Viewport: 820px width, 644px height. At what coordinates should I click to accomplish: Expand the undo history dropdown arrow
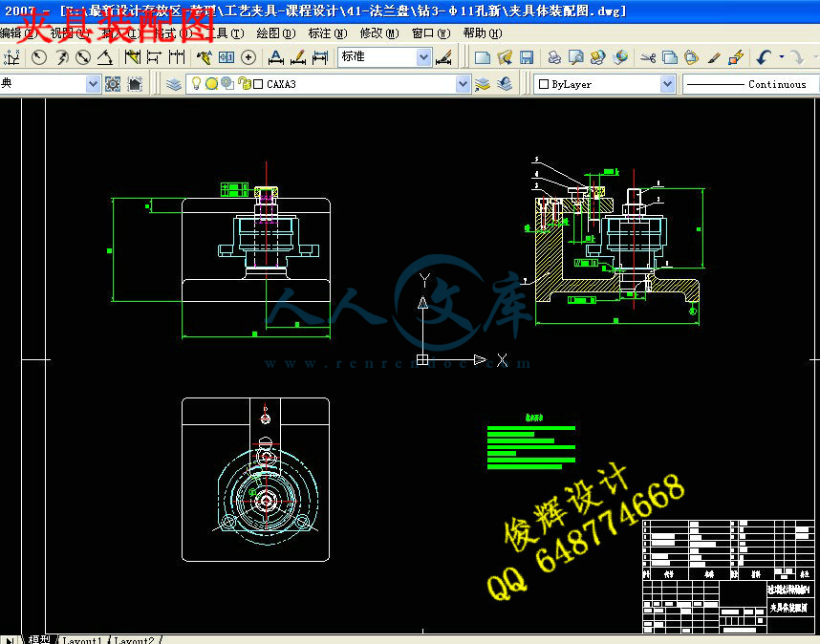click(782, 56)
